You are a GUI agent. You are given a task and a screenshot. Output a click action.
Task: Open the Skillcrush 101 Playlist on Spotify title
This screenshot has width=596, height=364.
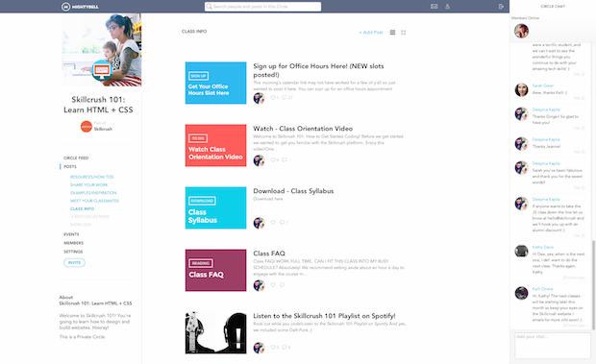coord(324,316)
